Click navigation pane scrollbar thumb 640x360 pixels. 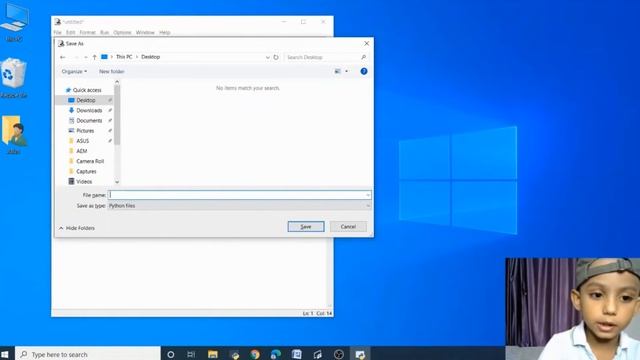click(117, 115)
